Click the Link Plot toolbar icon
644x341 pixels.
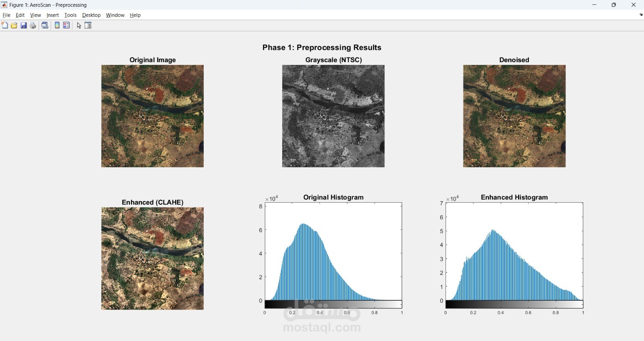[45, 25]
